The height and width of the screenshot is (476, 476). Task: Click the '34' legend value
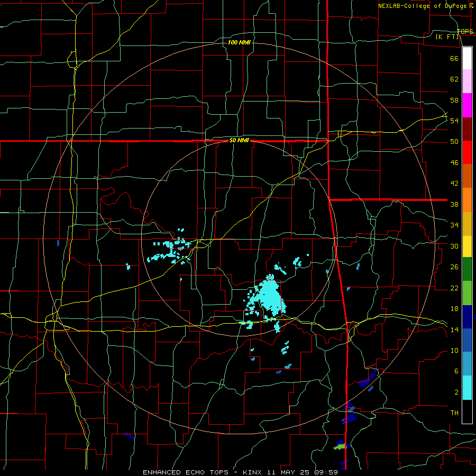pyautogui.click(x=454, y=225)
